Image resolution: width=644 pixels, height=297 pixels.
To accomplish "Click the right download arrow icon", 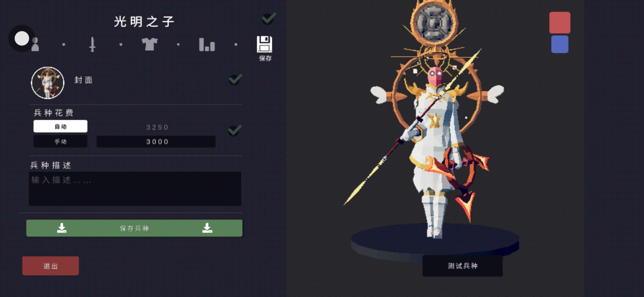I will [x=207, y=228].
